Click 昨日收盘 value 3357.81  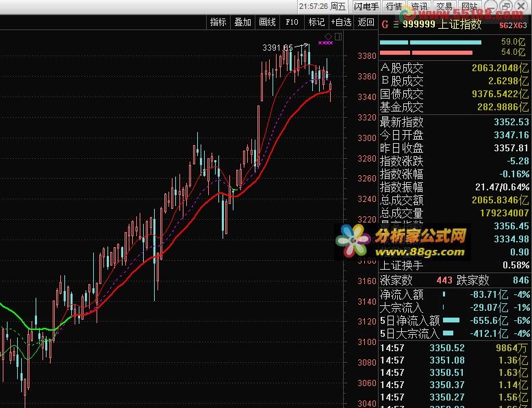(x=511, y=148)
